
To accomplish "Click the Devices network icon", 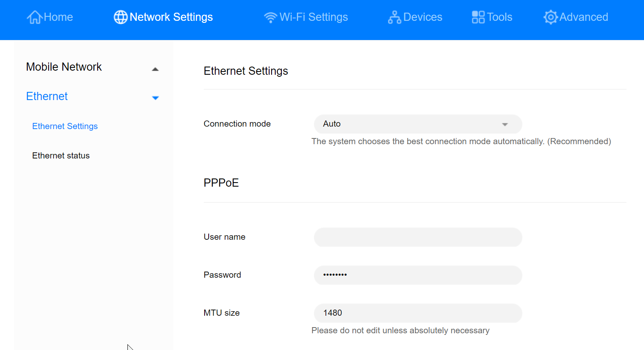I will point(394,17).
